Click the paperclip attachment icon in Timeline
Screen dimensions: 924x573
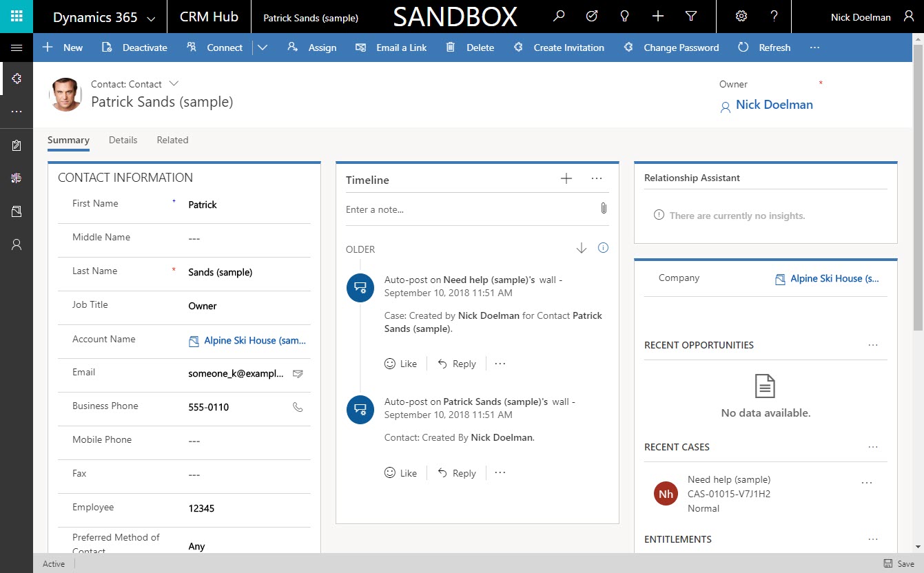click(604, 209)
